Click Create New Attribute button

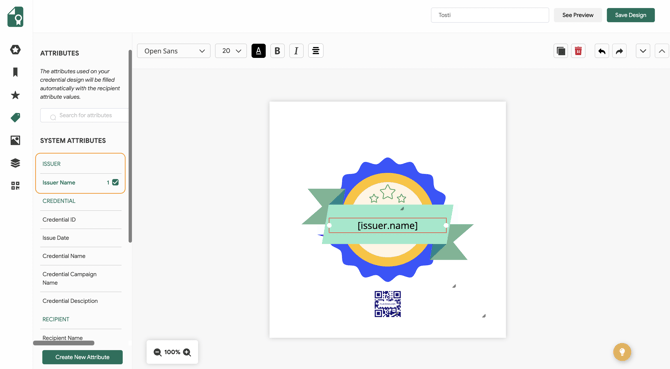click(x=82, y=357)
